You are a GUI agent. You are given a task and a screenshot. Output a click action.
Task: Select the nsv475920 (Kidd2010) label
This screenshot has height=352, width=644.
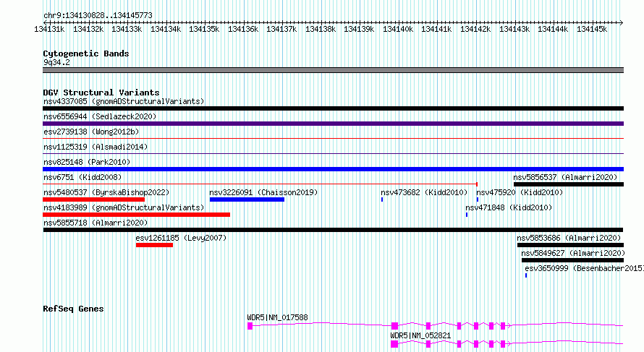point(520,192)
